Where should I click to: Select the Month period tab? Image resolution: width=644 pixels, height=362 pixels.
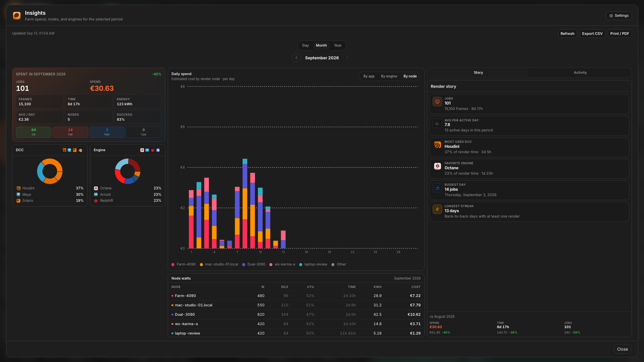point(321,46)
